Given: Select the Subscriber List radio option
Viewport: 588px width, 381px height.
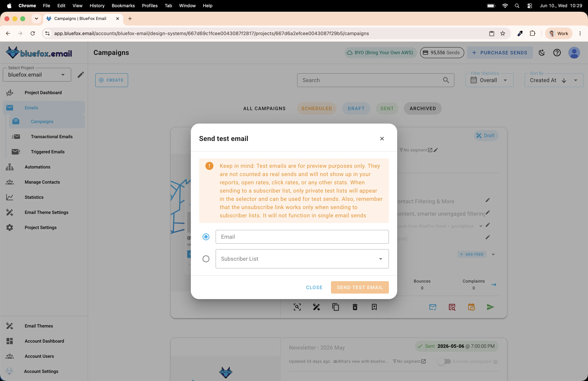Looking at the screenshot, I should 206,259.
